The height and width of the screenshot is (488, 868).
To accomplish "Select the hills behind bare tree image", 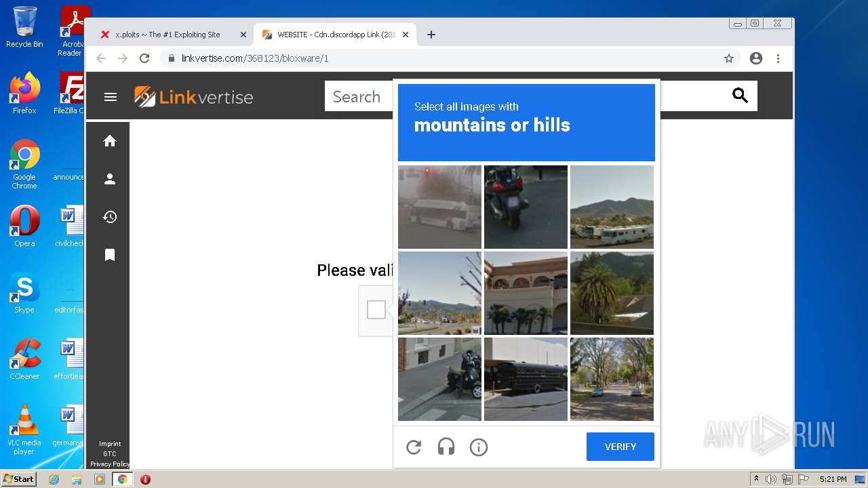I will point(439,293).
